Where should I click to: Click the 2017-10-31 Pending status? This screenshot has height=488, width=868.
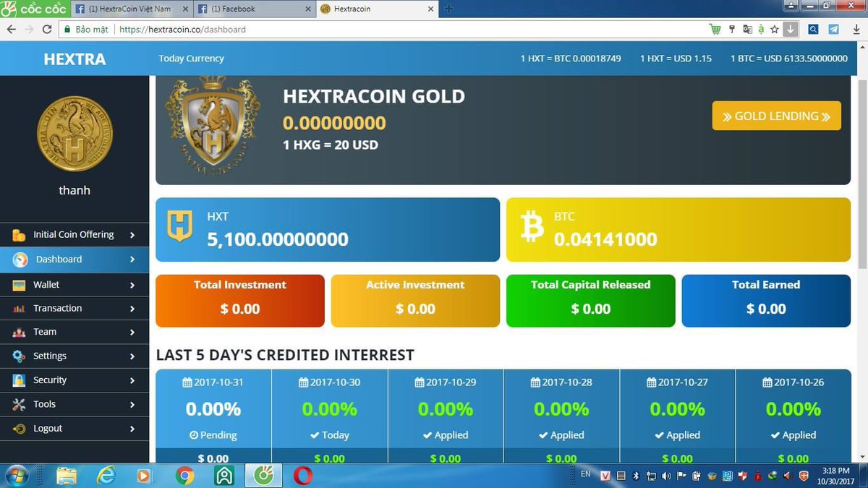pyautogui.click(x=213, y=435)
